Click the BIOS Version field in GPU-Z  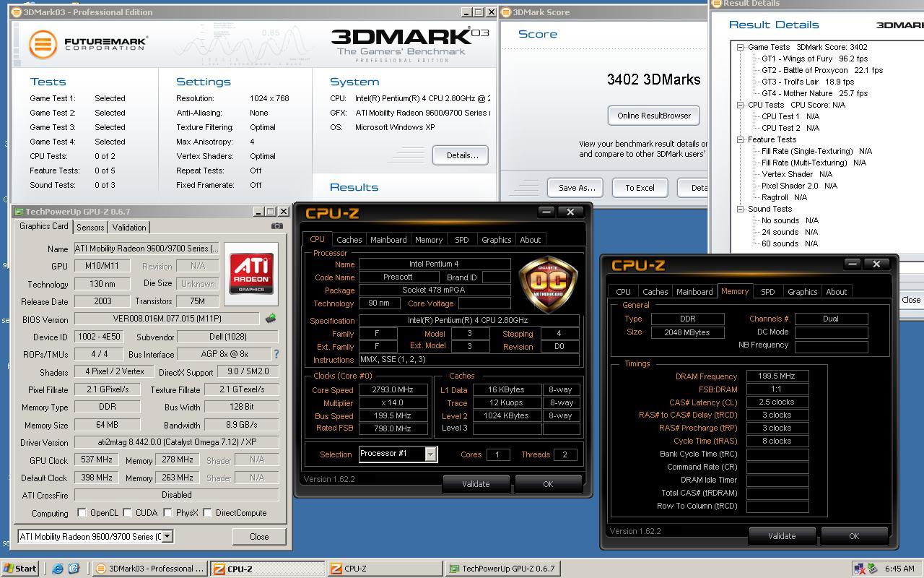[x=167, y=319]
